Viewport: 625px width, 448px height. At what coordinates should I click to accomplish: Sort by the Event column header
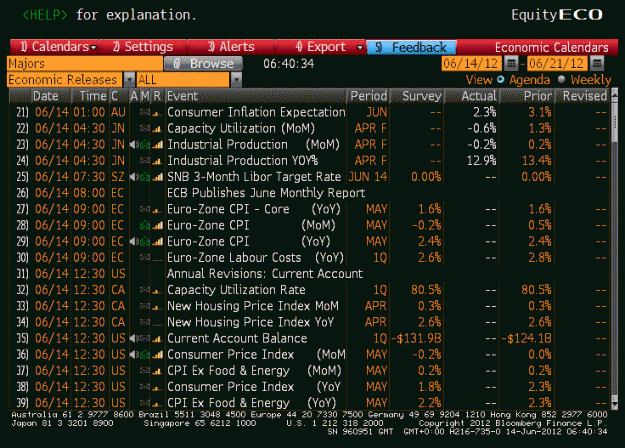[256, 96]
